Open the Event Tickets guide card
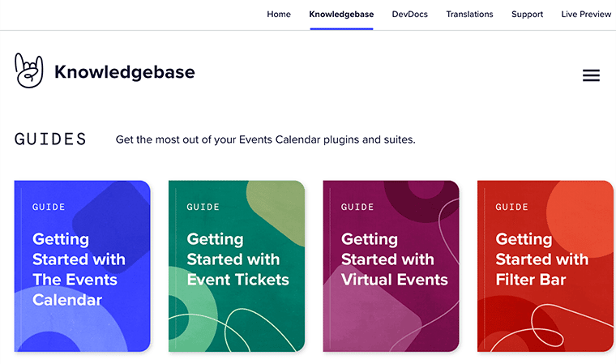Viewport: 616px width, 364px height. pyautogui.click(x=237, y=266)
